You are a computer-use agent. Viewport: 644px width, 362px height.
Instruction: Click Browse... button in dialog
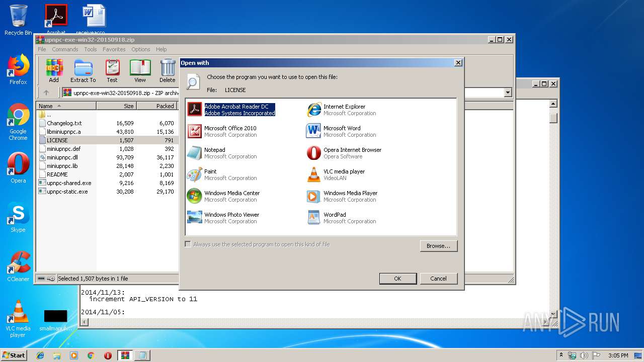[x=438, y=246]
